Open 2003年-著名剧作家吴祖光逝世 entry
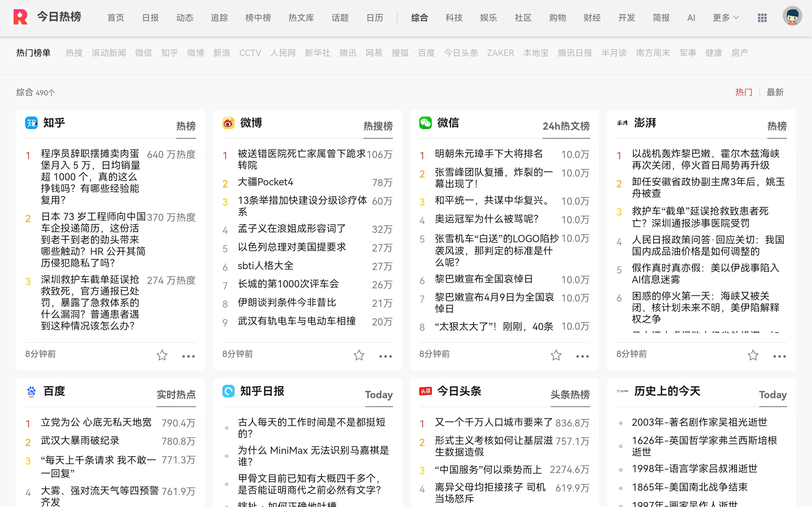 coord(699,422)
